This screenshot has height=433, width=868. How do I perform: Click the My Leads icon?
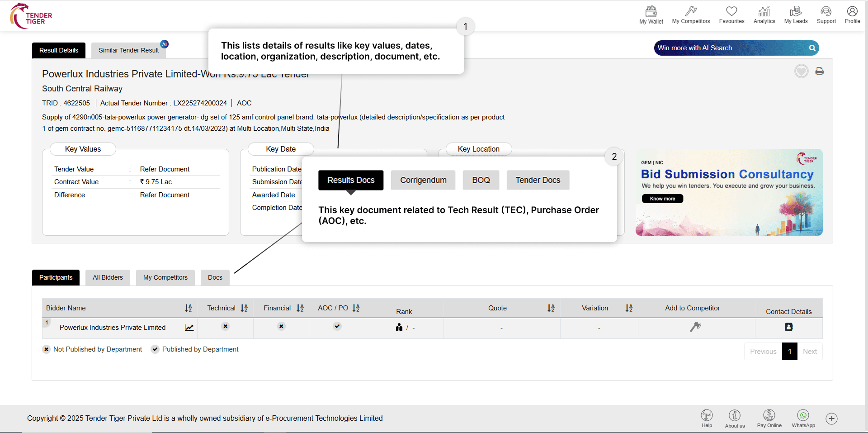click(x=796, y=11)
